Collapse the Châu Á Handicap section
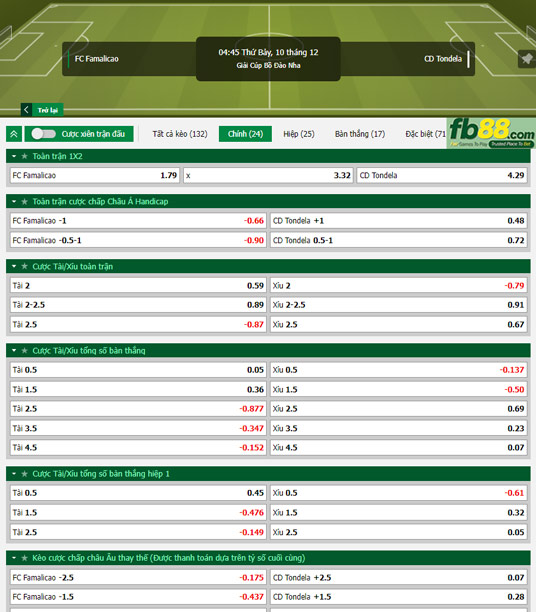Screen dimensions: 536x612 (x=14, y=201)
